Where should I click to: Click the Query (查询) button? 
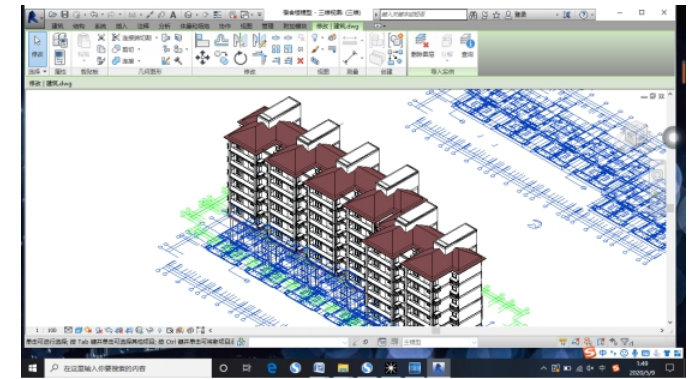(x=467, y=46)
